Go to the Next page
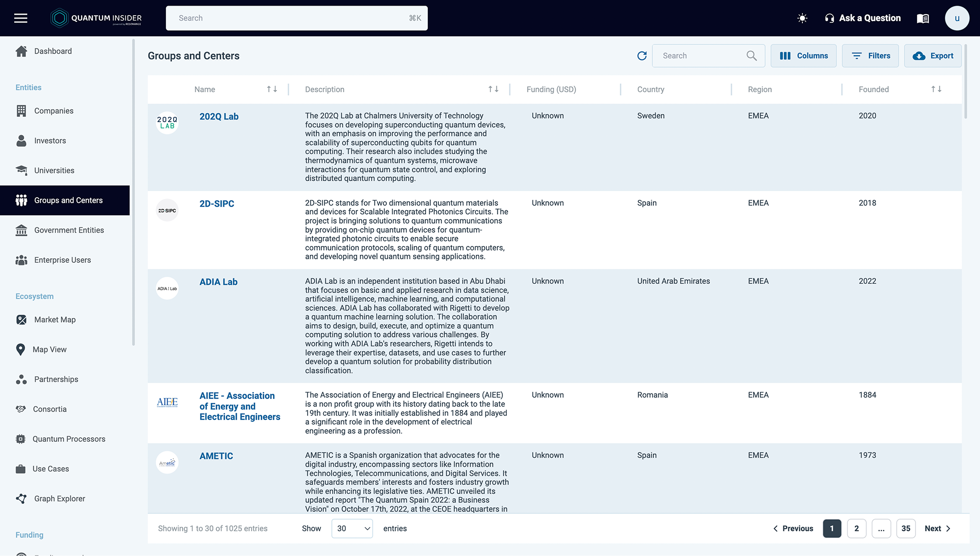 tap(938, 528)
